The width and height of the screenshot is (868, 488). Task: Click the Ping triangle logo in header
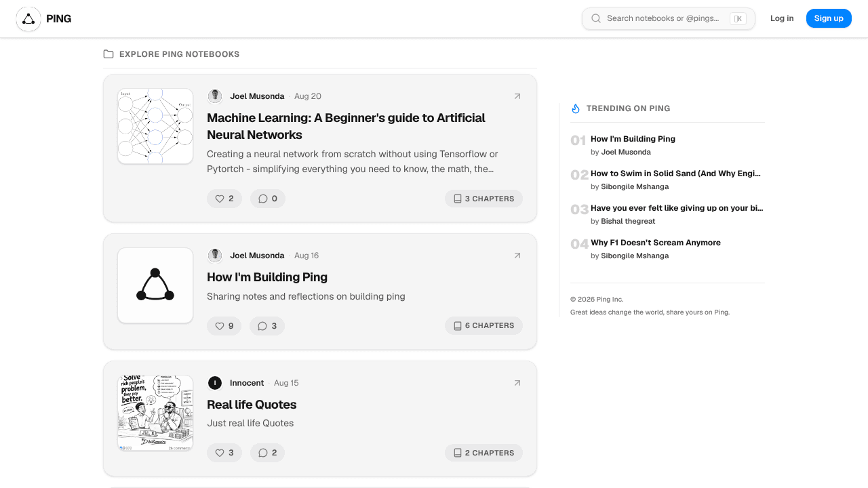coord(28,19)
